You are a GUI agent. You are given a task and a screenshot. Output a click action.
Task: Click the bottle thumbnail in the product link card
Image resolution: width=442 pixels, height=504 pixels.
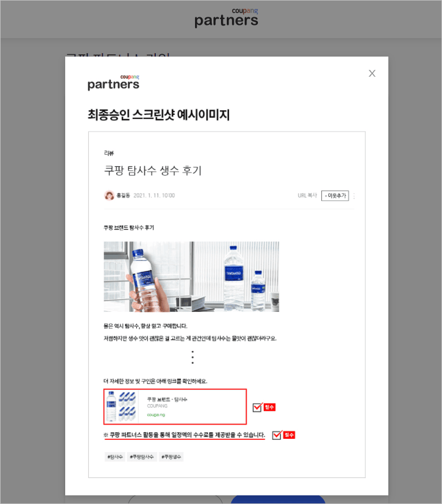click(121, 406)
